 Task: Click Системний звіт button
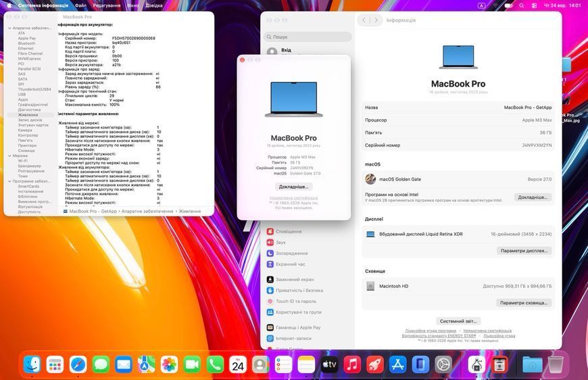(458, 321)
